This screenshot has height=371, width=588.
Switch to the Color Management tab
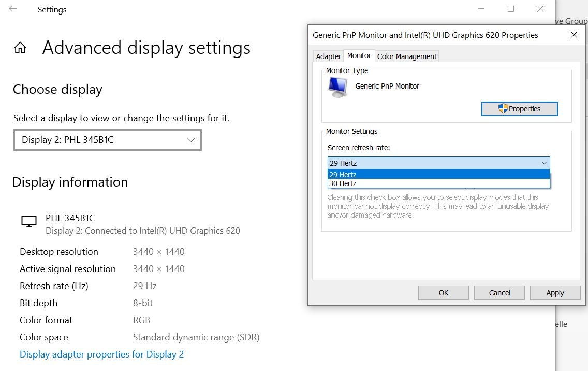pos(407,56)
